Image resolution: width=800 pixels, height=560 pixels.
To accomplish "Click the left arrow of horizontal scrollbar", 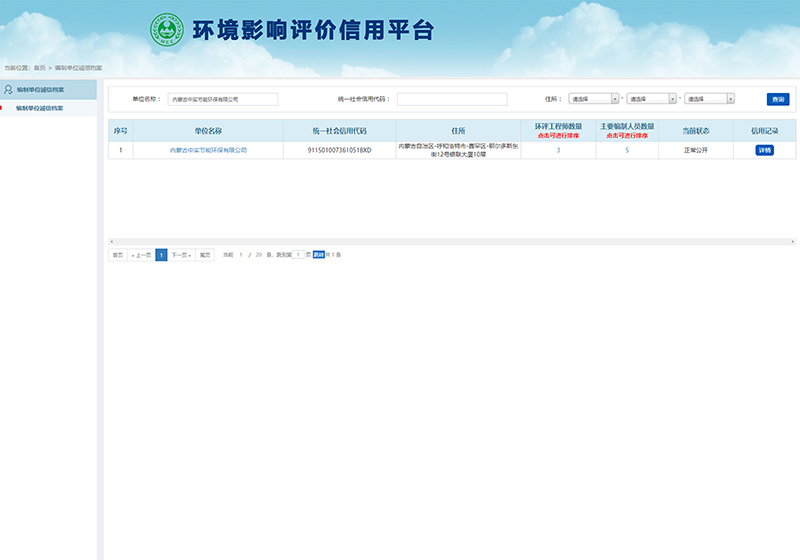I will pyautogui.click(x=111, y=242).
